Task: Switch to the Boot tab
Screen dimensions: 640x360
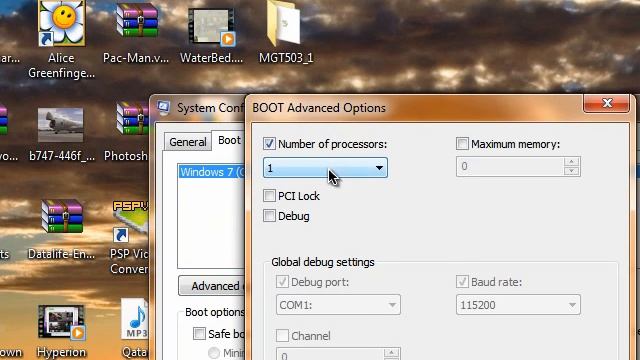Action: [x=229, y=140]
